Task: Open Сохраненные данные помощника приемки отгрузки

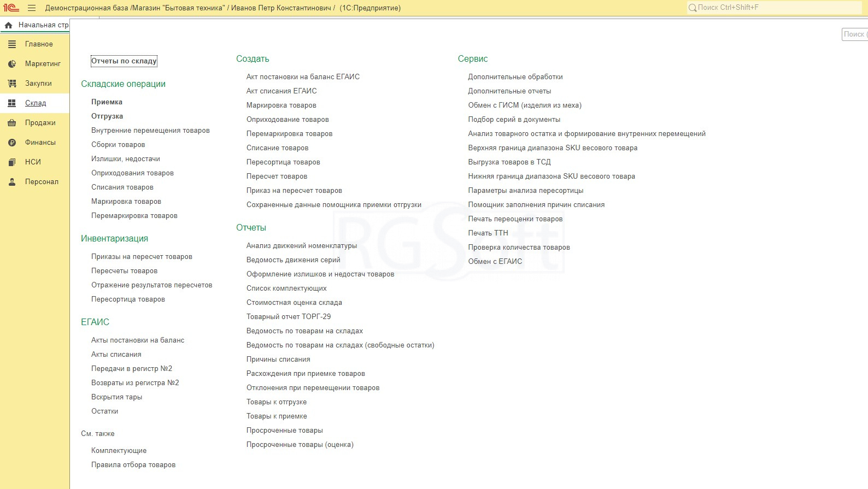Action: click(x=334, y=205)
